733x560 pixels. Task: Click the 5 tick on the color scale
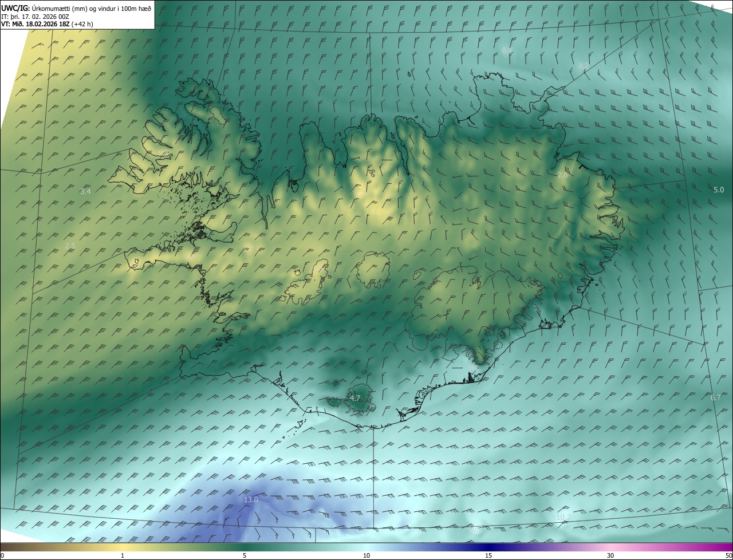(x=245, y=555)
